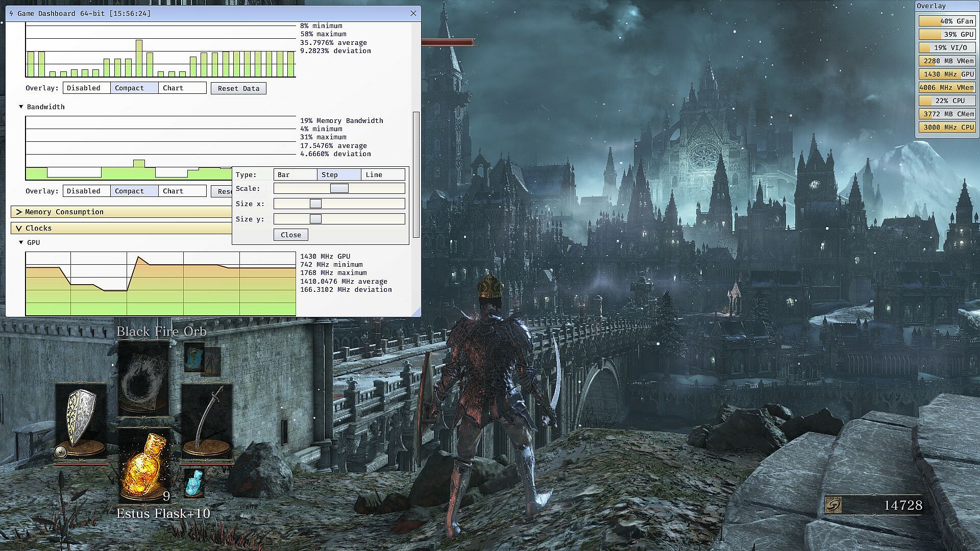
Task: Select Line chart type
Action: (x=383, y=174)
